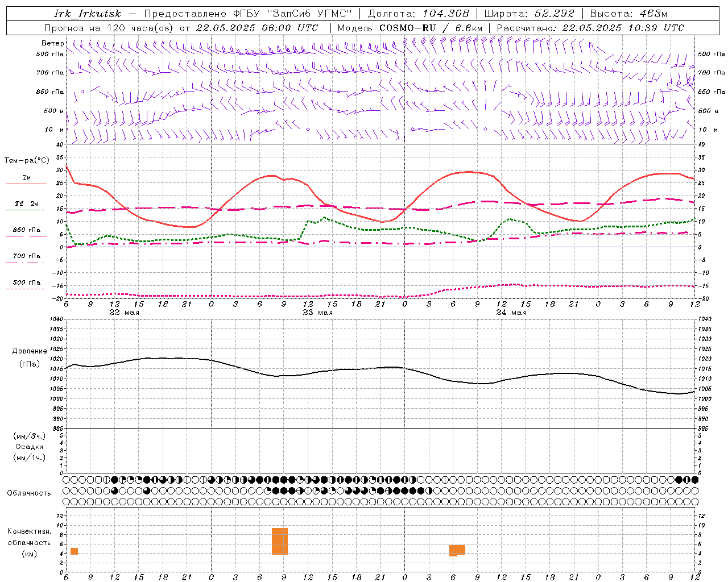Click the "500 м" wind level label on left
The width and height of the screenshot is (728, 582).
coord(54,111)
